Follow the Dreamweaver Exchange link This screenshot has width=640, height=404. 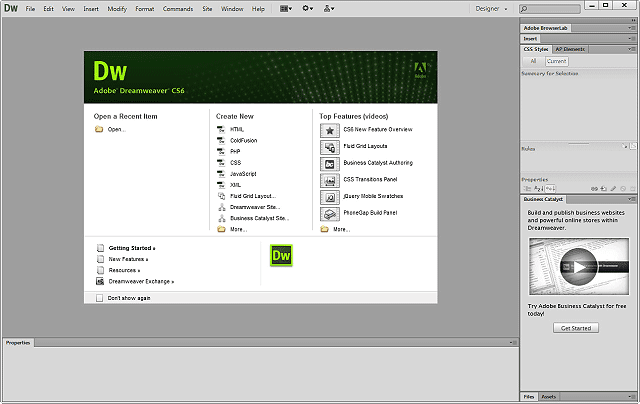tap(141, 282)
